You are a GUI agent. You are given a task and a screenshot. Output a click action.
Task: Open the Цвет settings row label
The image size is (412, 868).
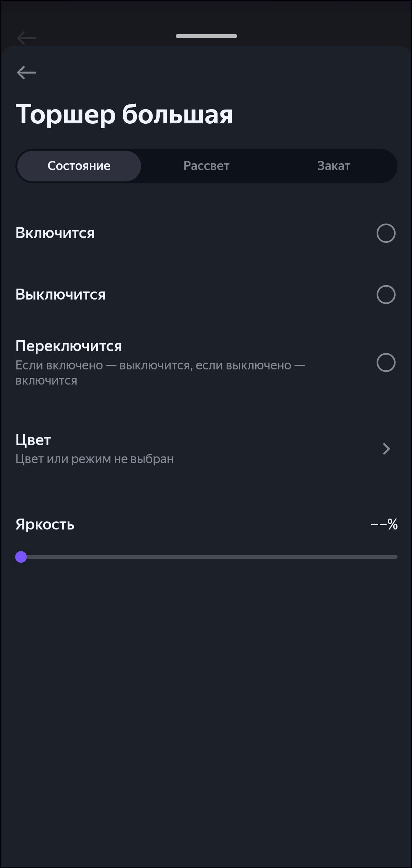point(33,440)
